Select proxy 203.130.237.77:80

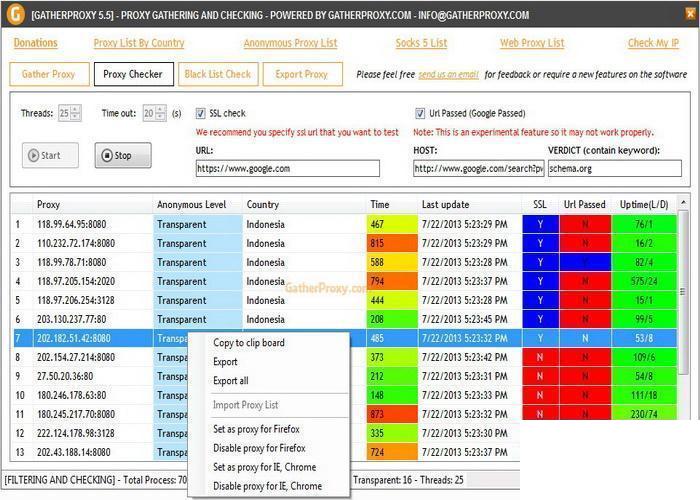(72, 319)
